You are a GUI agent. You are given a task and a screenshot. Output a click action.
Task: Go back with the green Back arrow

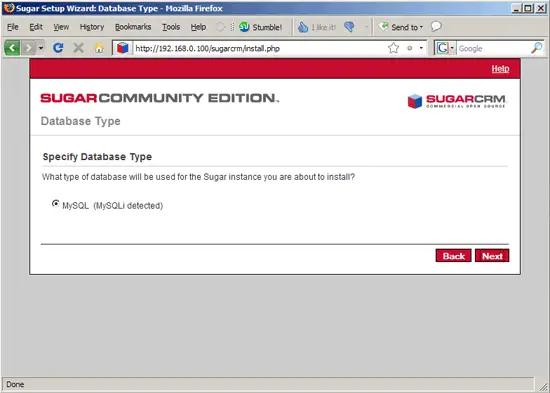(x=12, y=48)
